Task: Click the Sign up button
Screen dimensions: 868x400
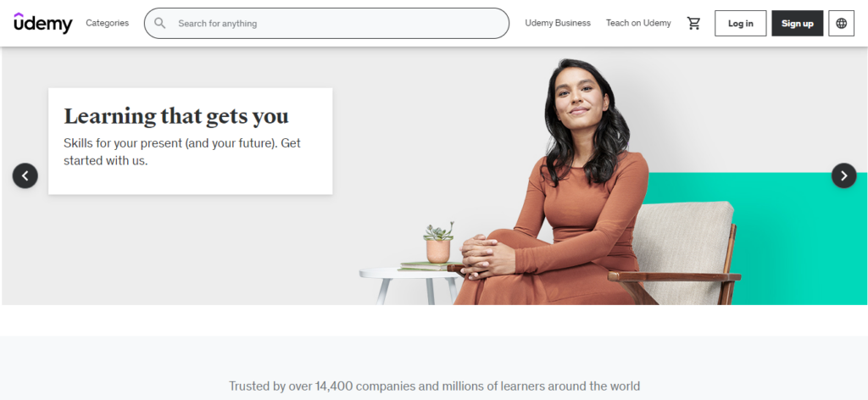Action: pyautogui.click(x=797, y=23)
